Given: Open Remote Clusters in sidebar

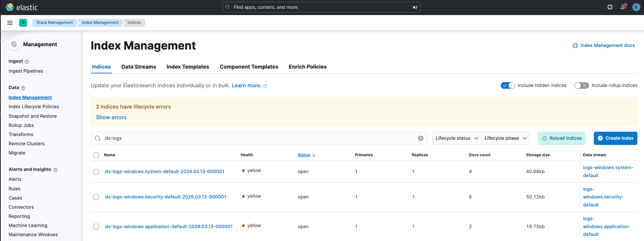Looking at the screenshot, I should tap(26, 144).
